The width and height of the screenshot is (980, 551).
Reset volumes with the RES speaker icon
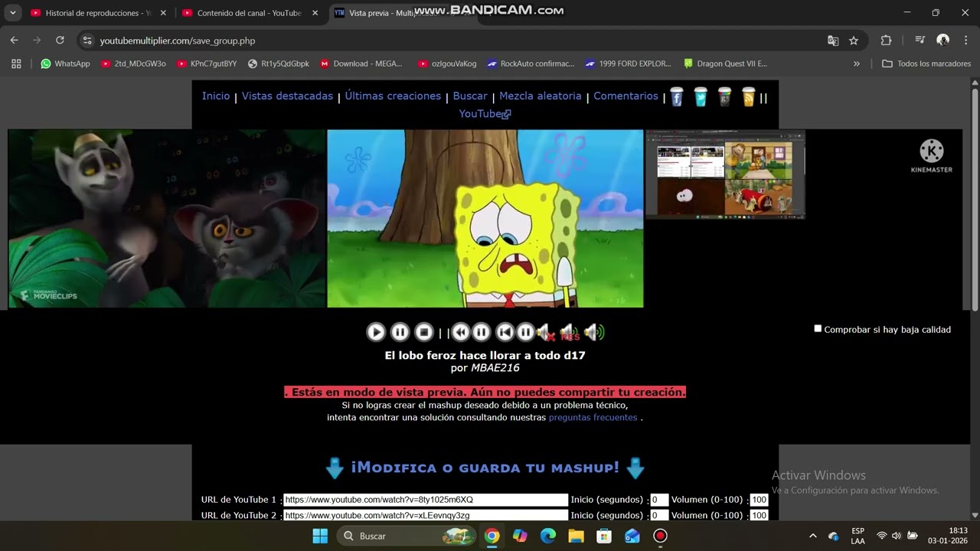[x=570, y=332]
